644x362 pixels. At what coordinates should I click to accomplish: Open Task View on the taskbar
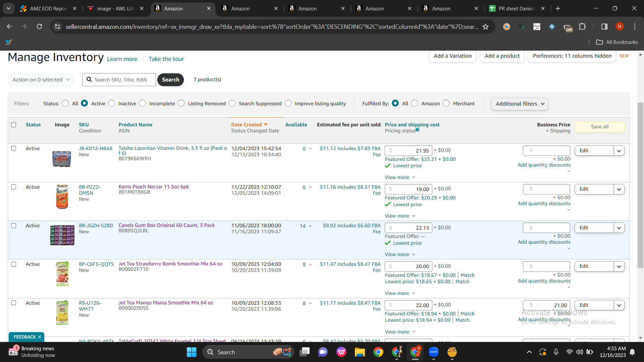(305, 352)
